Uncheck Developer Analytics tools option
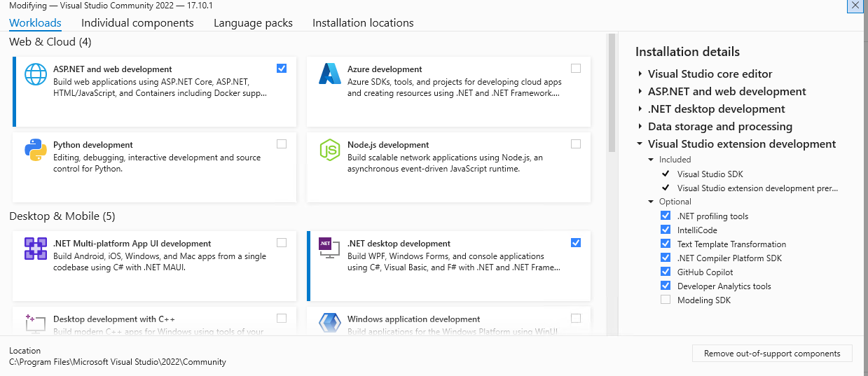Image resolution: width=868 pixels, height=376 pixels. (666, 286)
